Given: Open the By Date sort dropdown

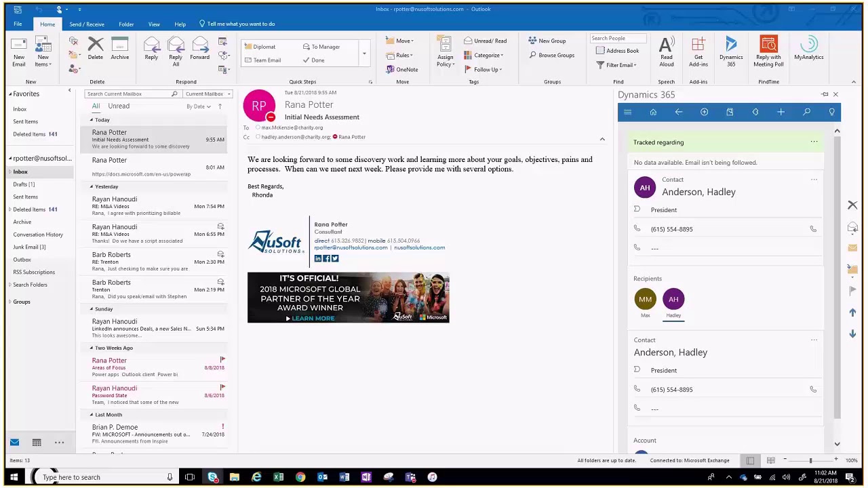Looking at the screenshot, I should point(199,106).
